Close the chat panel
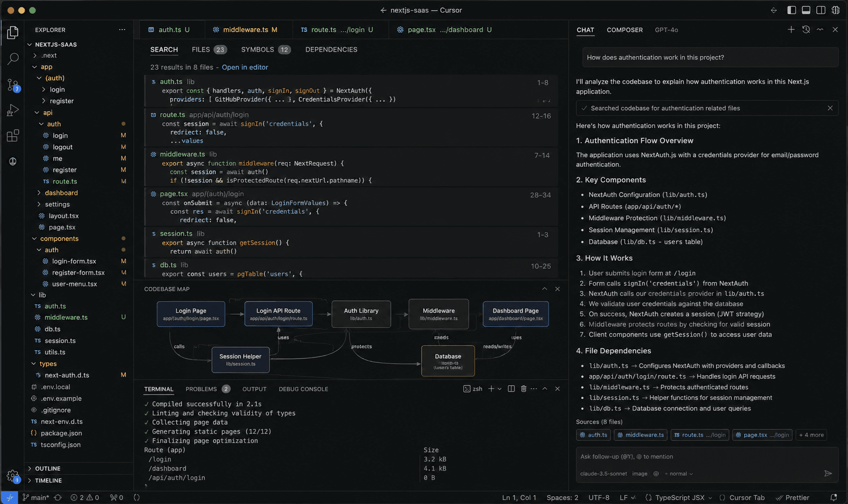This screenshot has height=504, width=848. click(835, 30)
